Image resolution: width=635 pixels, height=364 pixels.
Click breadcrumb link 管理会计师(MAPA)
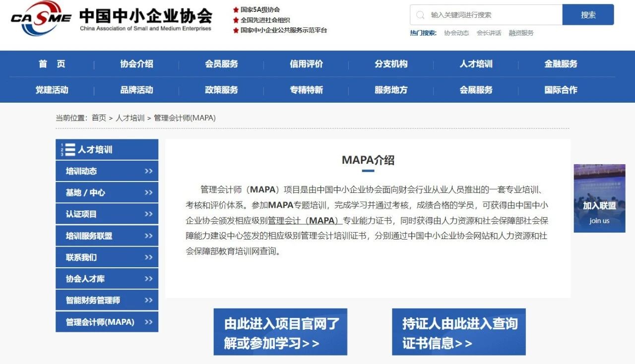pyautogui.click(x=185, y=118)
